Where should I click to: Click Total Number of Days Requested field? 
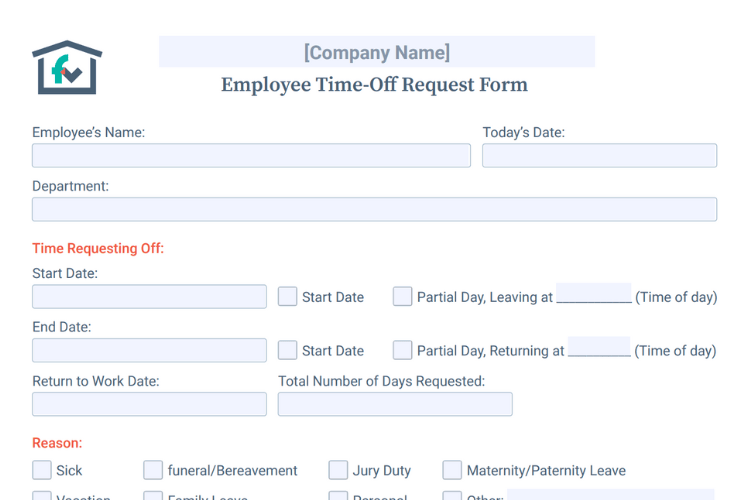click(395, 404)
